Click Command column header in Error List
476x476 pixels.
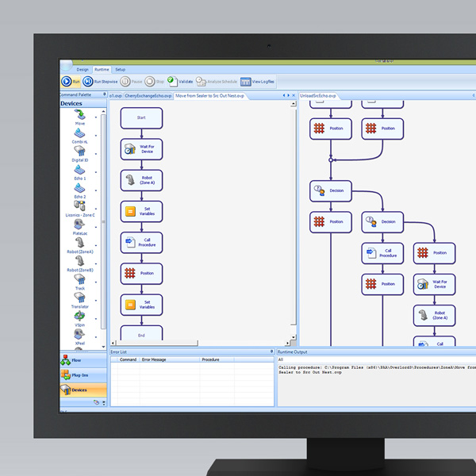(128, 359)
